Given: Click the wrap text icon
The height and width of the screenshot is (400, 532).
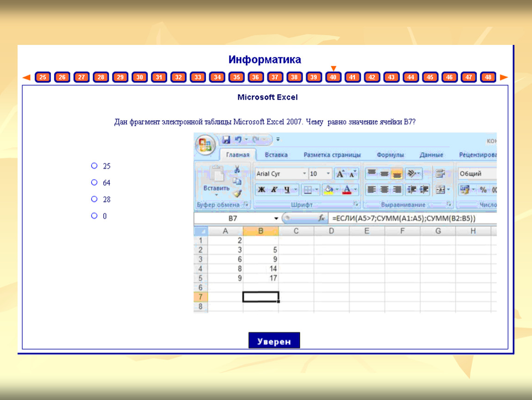Looking at the screenshot, I should pyautogui.click(x=440, y=174).
